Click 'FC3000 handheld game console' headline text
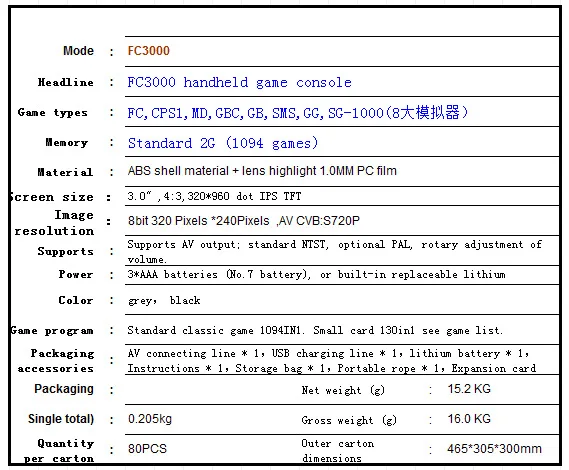Screen dimensions: 569x470 (240, 82)
